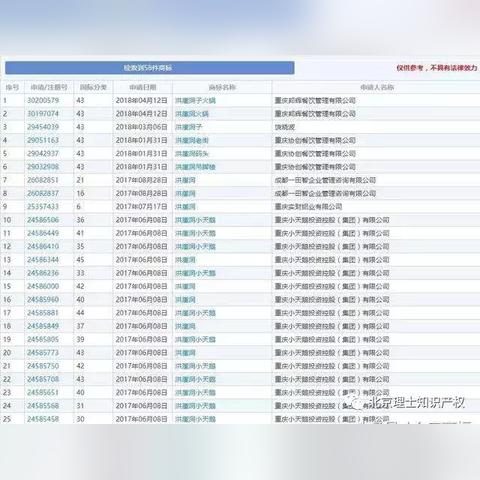Open registration number 24586410 in row 12
Screen dimensions: 480x480
point(43,247)
